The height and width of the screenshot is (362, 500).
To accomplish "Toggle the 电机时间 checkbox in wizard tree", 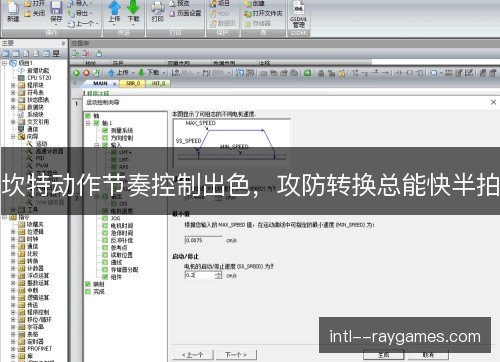I will pyautogui.click(x=105, y=226).
